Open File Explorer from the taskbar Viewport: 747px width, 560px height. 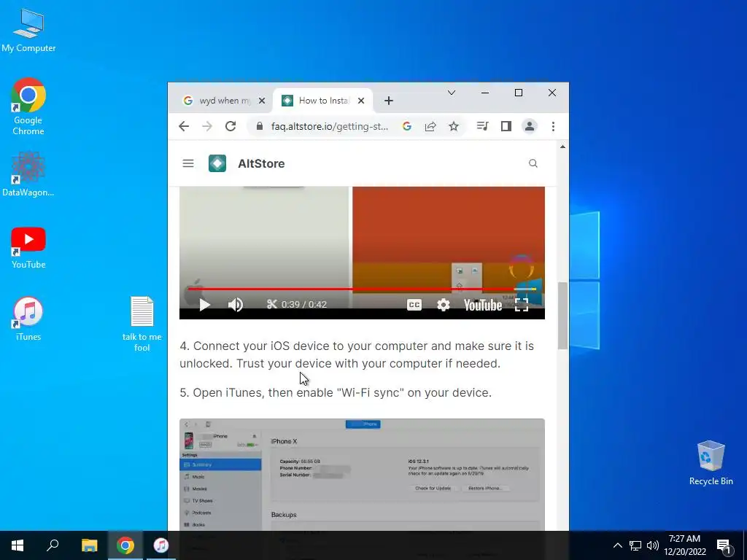pos(89,545)
